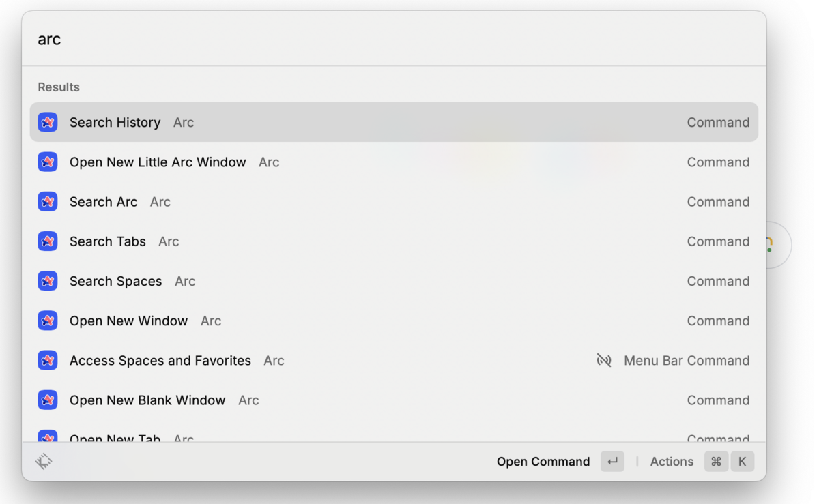
Task: Click the Open Command button
Action: point(560,462)
